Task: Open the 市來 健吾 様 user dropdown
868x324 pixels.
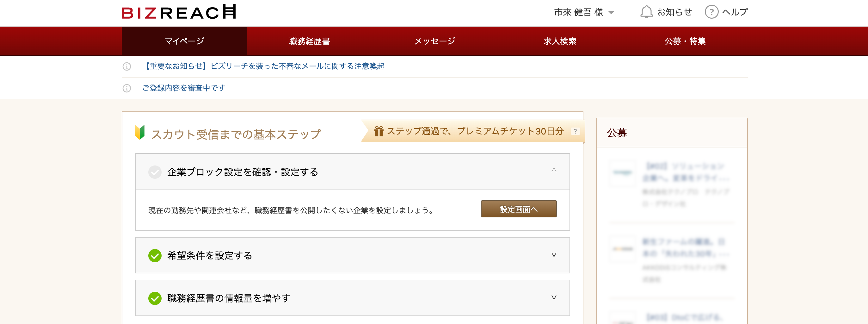Action: pos(584,12)
